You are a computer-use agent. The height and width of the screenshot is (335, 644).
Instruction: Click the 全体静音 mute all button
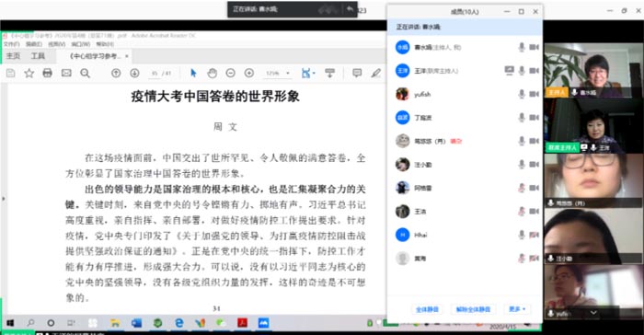(427, 309)
